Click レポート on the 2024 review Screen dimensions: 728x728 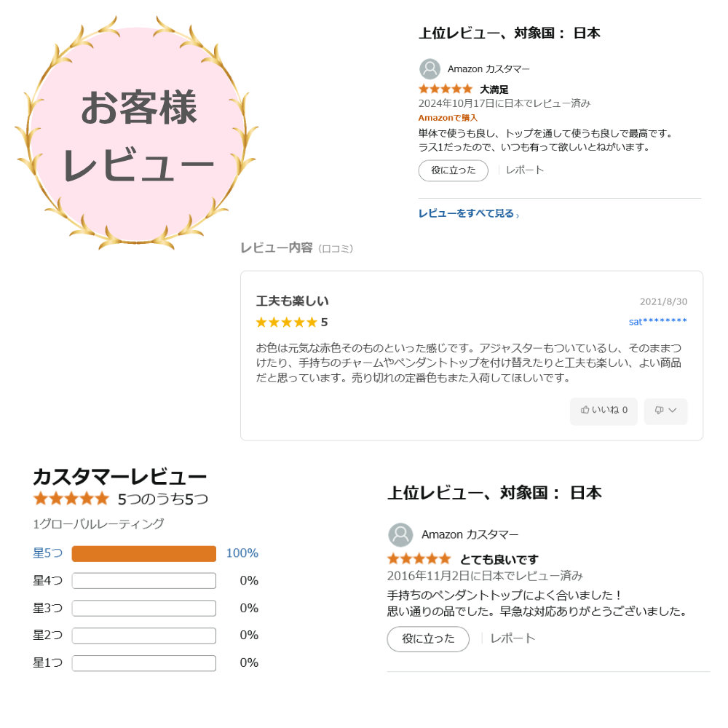[x=525, y=170]
